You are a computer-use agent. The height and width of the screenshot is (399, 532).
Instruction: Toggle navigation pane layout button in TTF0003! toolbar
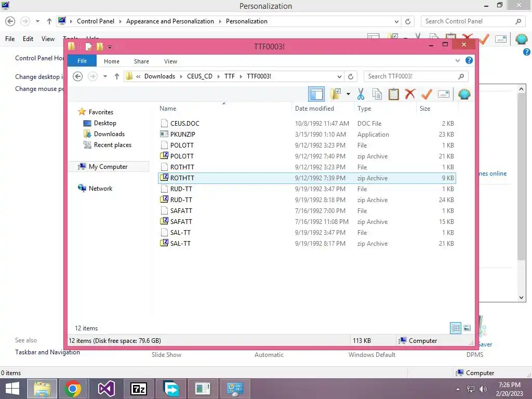(316, 94)
